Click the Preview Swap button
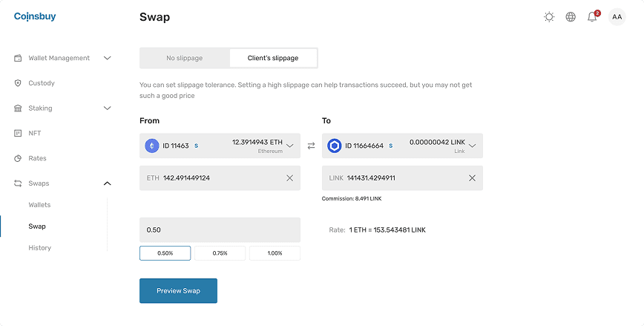 pos(178,290)
